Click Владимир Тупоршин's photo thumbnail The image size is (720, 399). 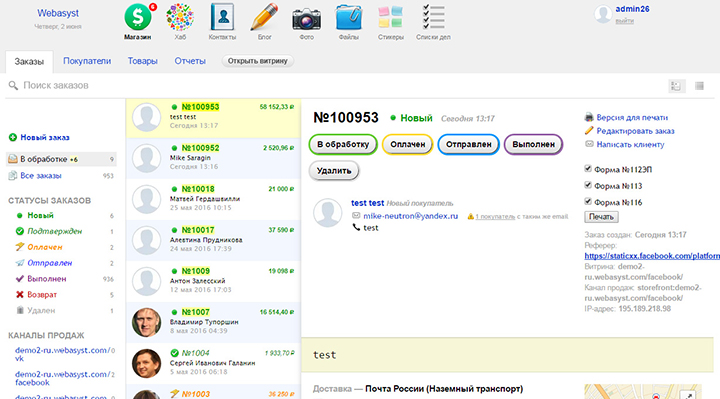click(x=146, y=322)
